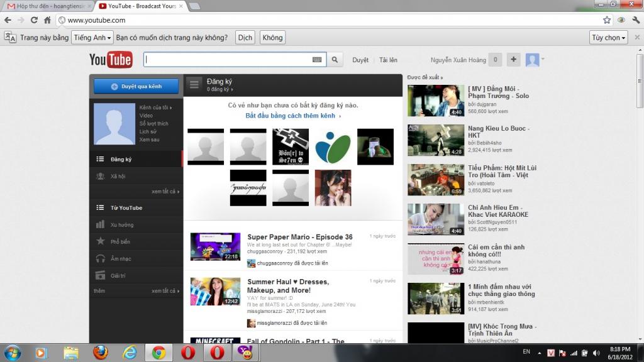Viewport: 644px width, 362px height.
Task: Switch to the Gmail Hộp thư đến tab
Action: tap(47, 6)
